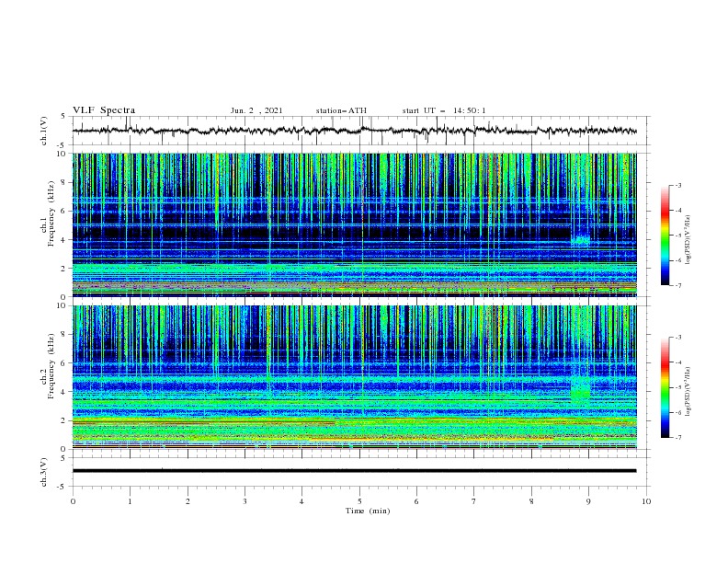
Task: Select the "start UT = 14:50:1" text
Action: (444, 110)
